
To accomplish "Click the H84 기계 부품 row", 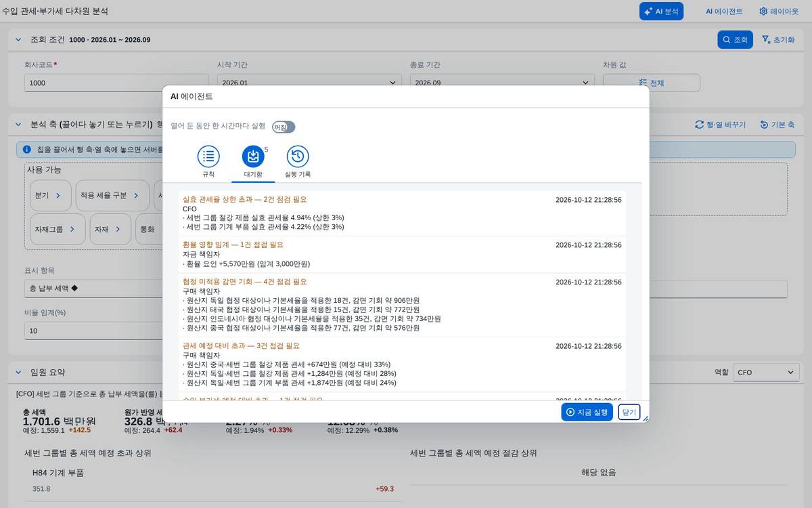I will [213, 481].
